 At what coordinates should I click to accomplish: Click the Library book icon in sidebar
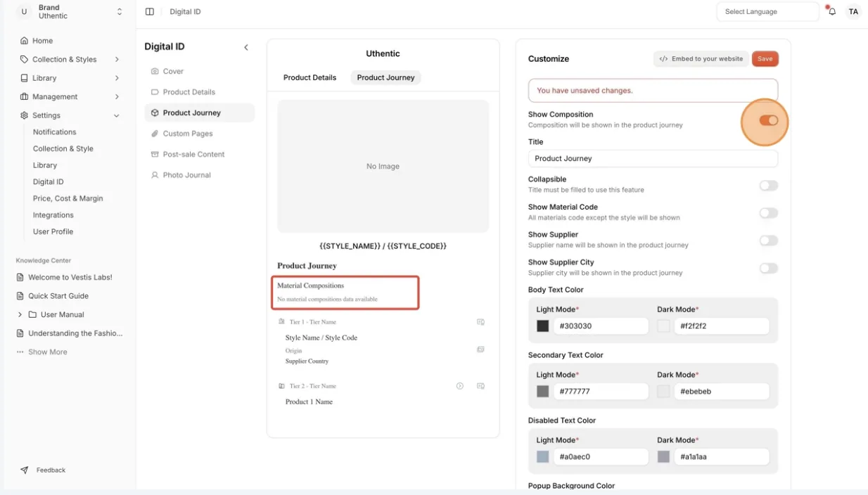point(25,78)
